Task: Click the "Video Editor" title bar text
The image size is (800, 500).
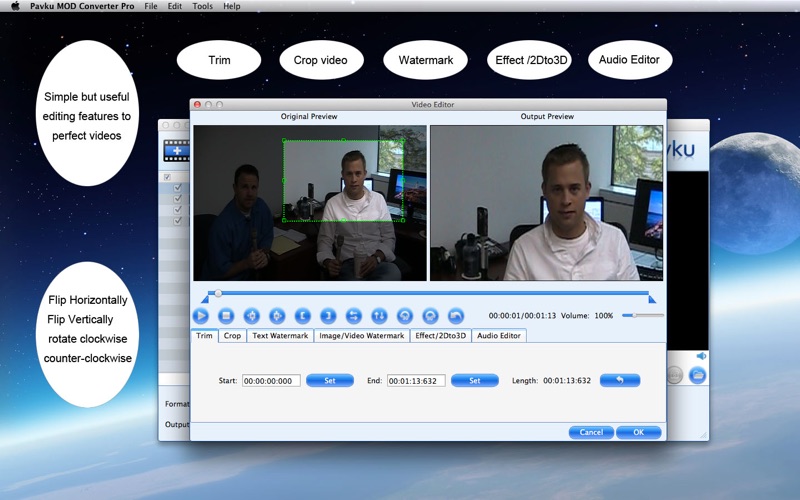Action: 433,105
